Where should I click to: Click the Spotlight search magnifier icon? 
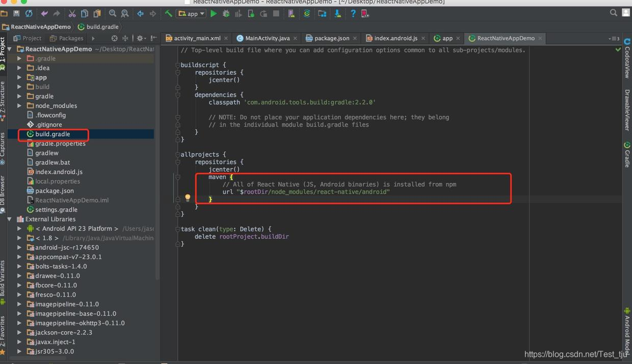[614, 13]
